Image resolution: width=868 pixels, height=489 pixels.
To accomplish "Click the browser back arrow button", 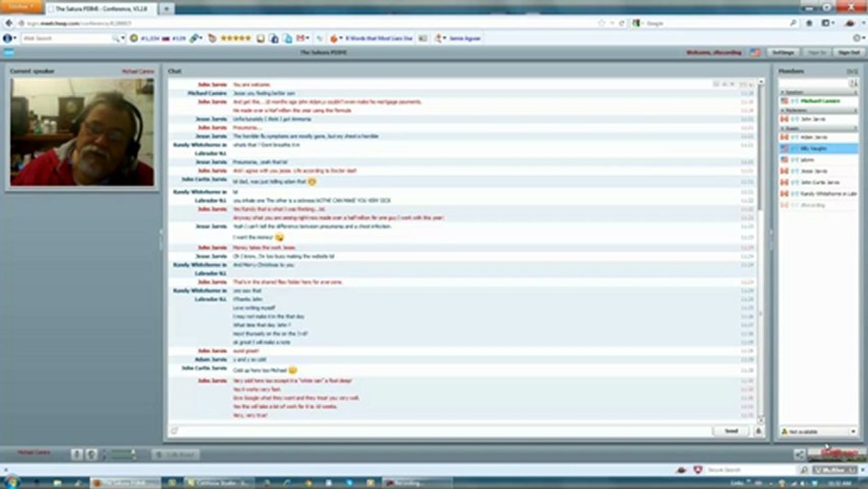I will click(10, 23).
